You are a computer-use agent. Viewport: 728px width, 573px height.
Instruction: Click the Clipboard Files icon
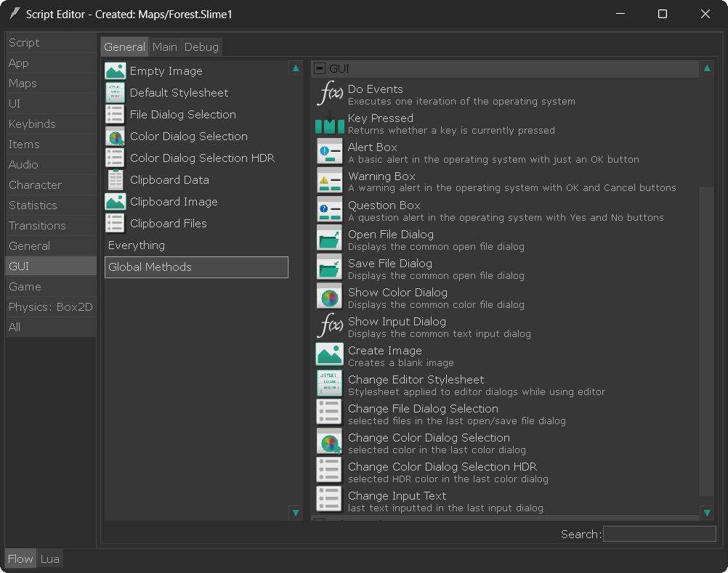click(x=115, y=224)
